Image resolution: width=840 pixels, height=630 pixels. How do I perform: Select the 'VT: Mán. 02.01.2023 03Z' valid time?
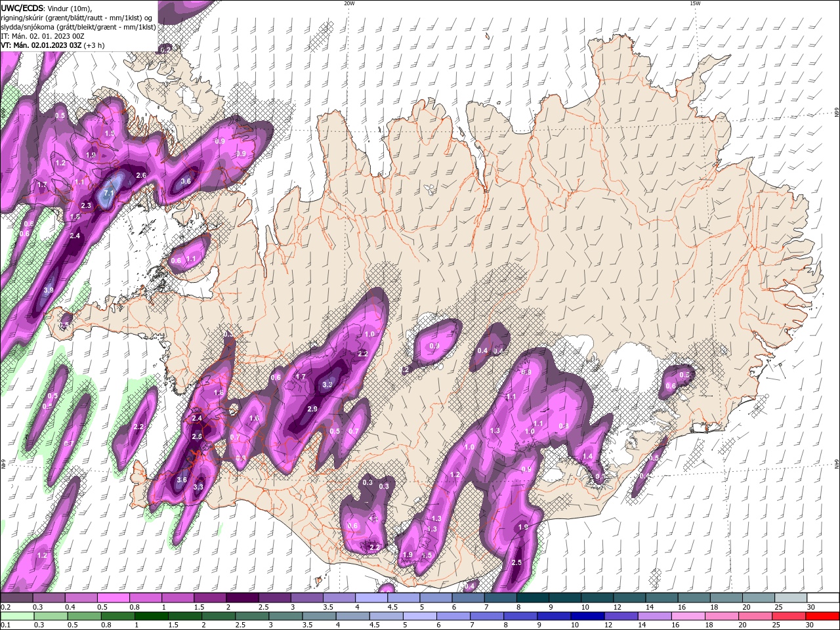pyautogui.click(x=41, y=45)
